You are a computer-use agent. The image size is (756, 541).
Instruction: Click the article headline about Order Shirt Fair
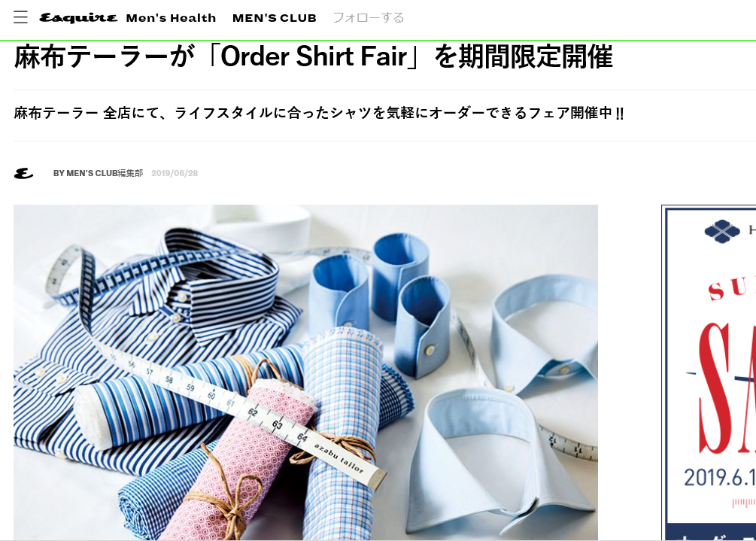tap(314, 57)
